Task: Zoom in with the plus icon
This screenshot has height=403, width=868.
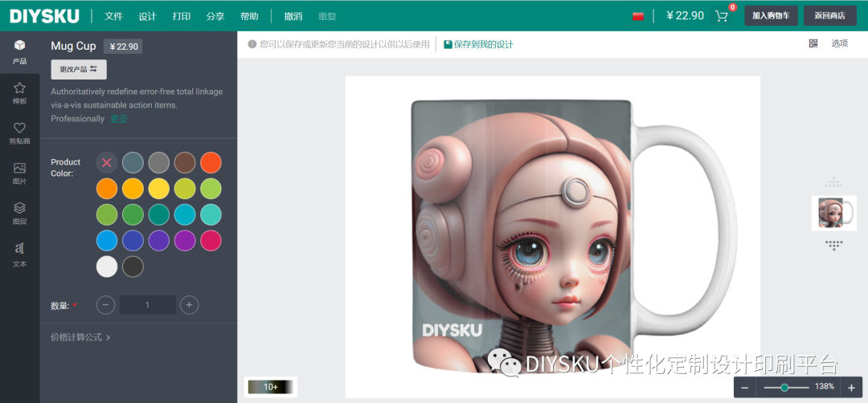Action: 851,388
